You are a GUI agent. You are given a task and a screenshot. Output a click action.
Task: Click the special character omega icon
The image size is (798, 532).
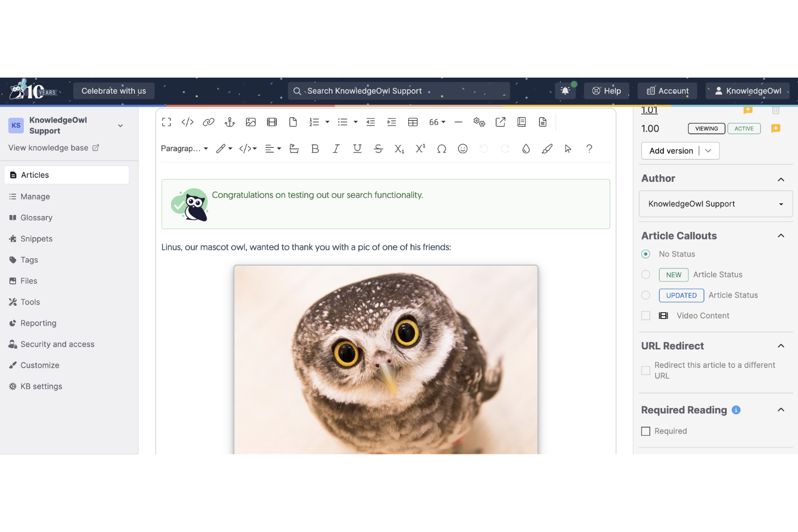click(442, 148)
